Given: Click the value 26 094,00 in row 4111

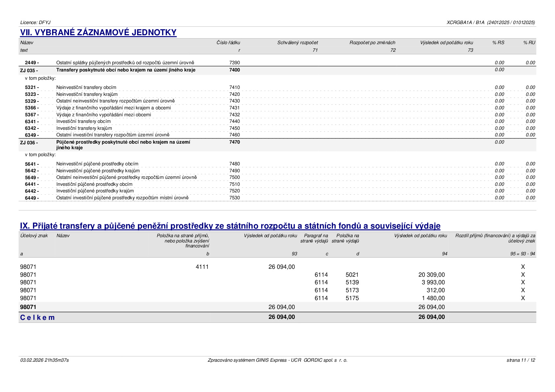Looking at the screenshot, I should click(282, 267).
